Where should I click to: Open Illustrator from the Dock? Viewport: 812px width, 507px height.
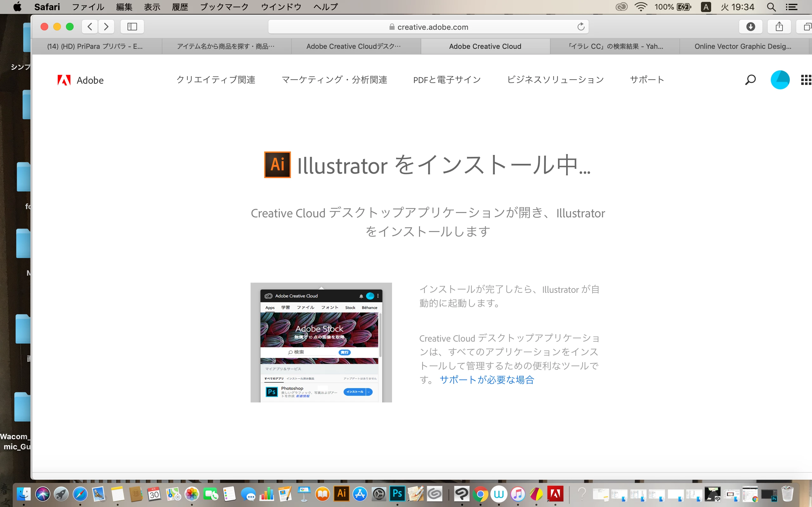click(342, 494)
